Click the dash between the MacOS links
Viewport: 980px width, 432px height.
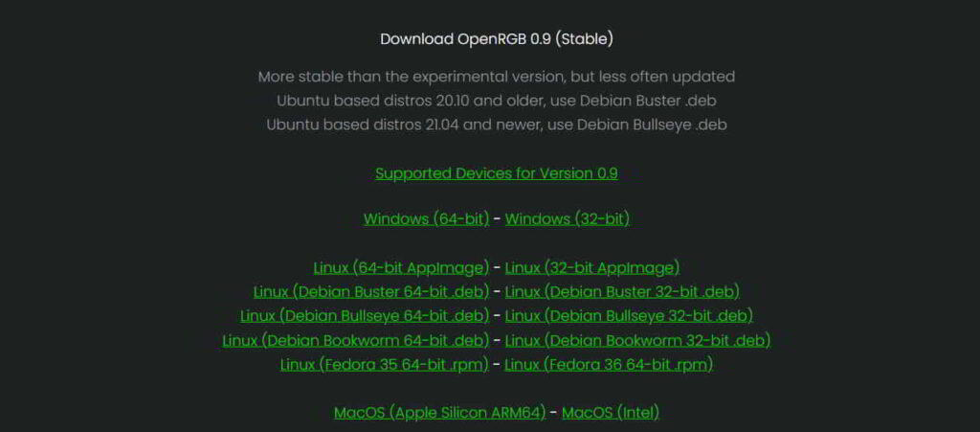pos(553,413)
